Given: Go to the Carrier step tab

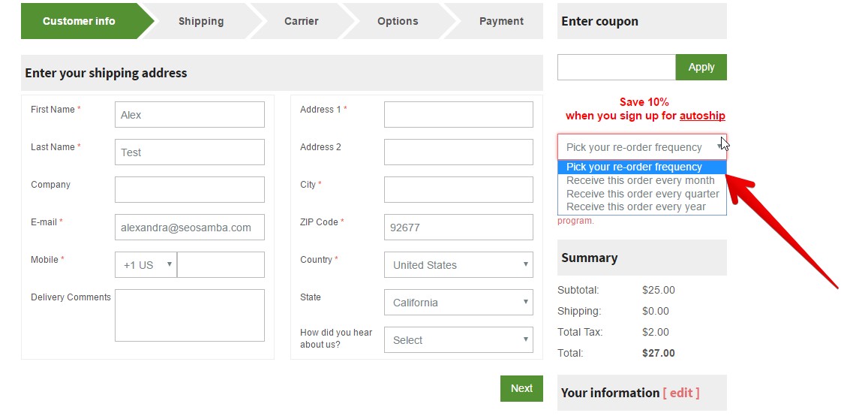Looking at the screenshot, I should [301, 21].
